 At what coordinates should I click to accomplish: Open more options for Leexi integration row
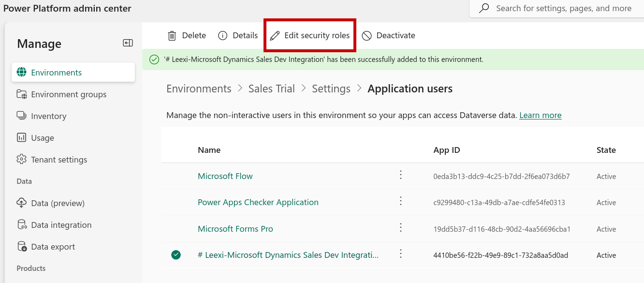coord(400,254)
